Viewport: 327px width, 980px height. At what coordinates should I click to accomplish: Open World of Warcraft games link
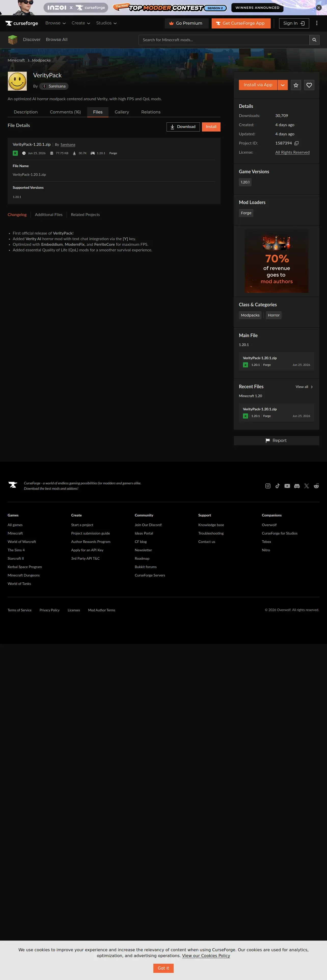click(22, 542)
